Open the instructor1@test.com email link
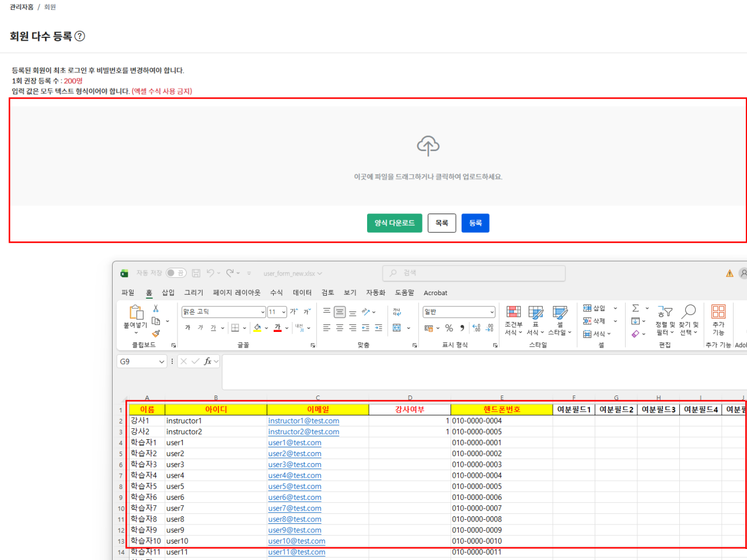 [303, 421]
